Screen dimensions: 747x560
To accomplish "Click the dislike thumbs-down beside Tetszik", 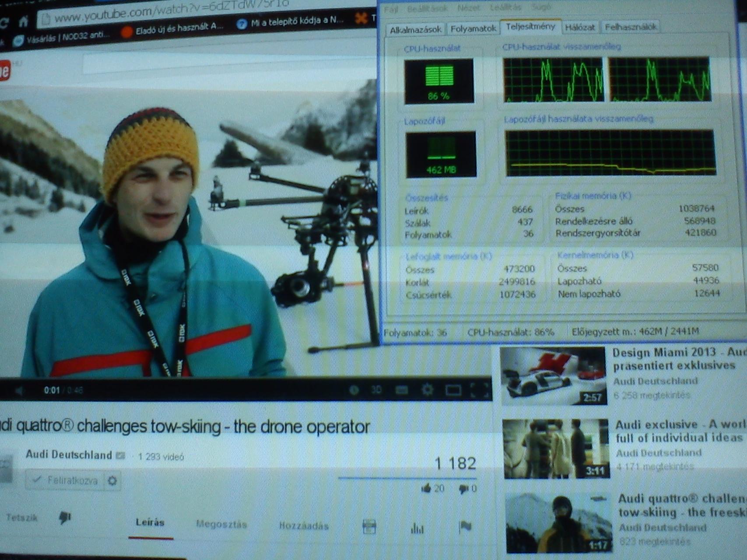I will (x=65, y=518).
